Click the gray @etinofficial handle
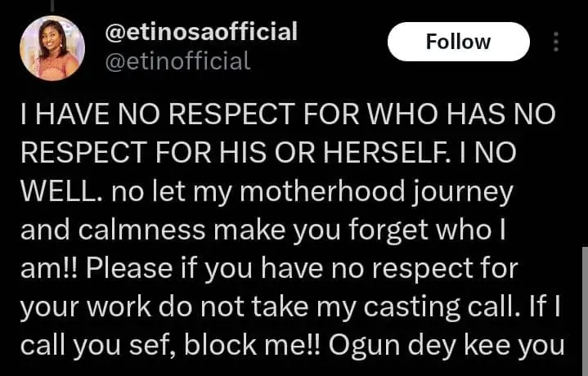588x376 pixels. [x=178, y=60]
